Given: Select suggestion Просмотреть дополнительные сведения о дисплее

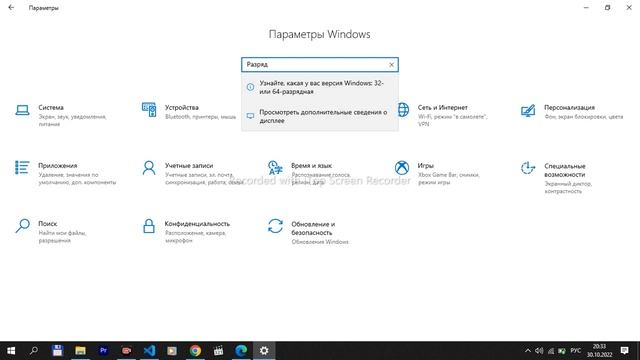Looking at the screenshot, I should 320,116.
